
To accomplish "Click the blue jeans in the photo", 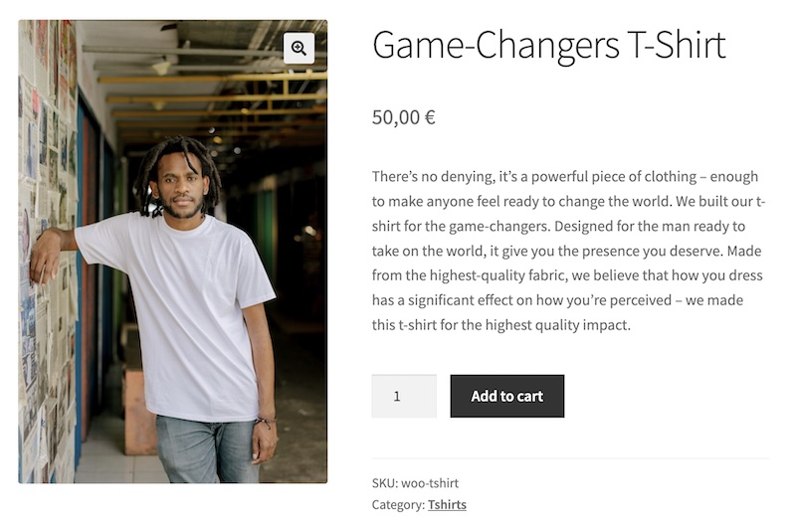I will [x=207, y=449].
